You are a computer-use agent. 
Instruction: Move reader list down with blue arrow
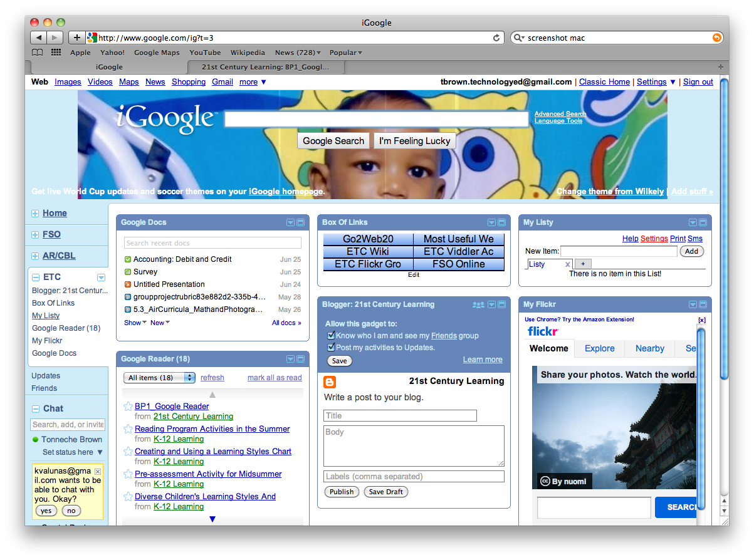[212, 519]
